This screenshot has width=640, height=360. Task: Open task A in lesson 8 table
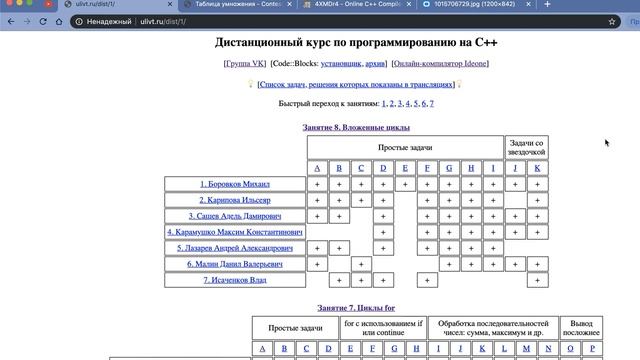coord(317,168)
